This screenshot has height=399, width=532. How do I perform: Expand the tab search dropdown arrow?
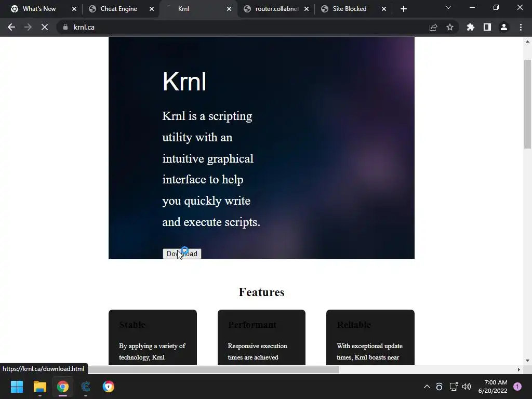[x=448, y=7]
